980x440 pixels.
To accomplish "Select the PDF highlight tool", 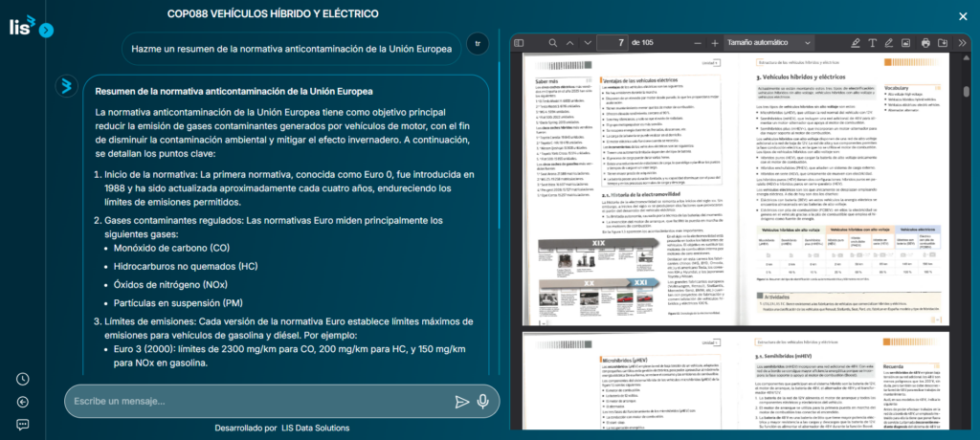I will point(853,43).
